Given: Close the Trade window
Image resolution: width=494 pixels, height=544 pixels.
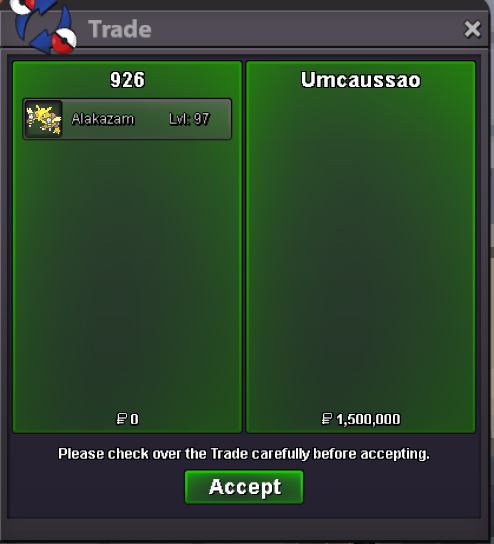Looking at the screenshot, I should click(x=472, y=29).
